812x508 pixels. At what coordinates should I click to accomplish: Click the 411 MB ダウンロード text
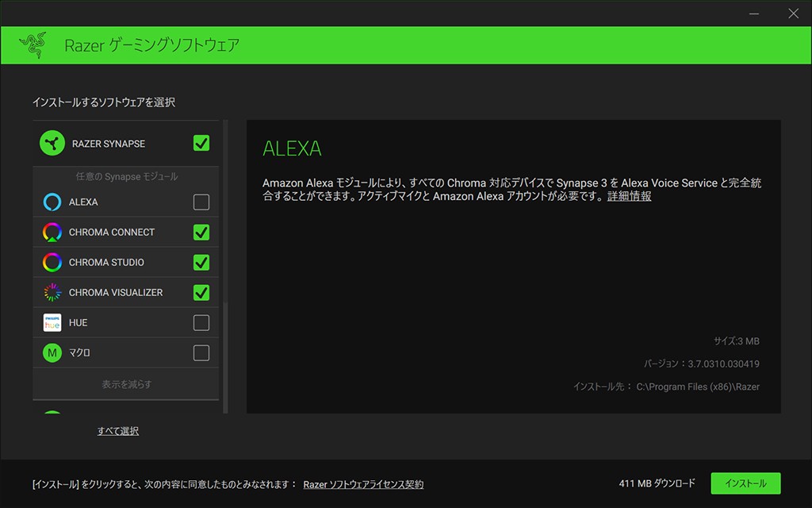[x=657, y=483]
